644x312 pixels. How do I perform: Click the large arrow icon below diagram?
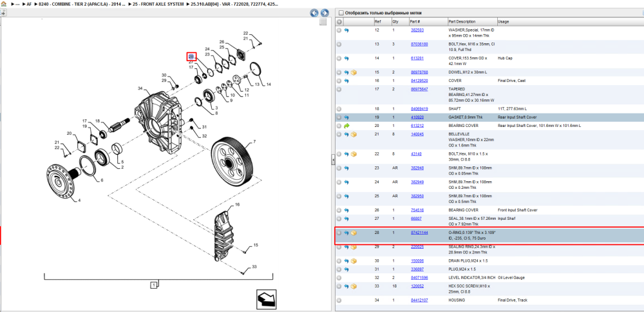click(x=266, y=299)
